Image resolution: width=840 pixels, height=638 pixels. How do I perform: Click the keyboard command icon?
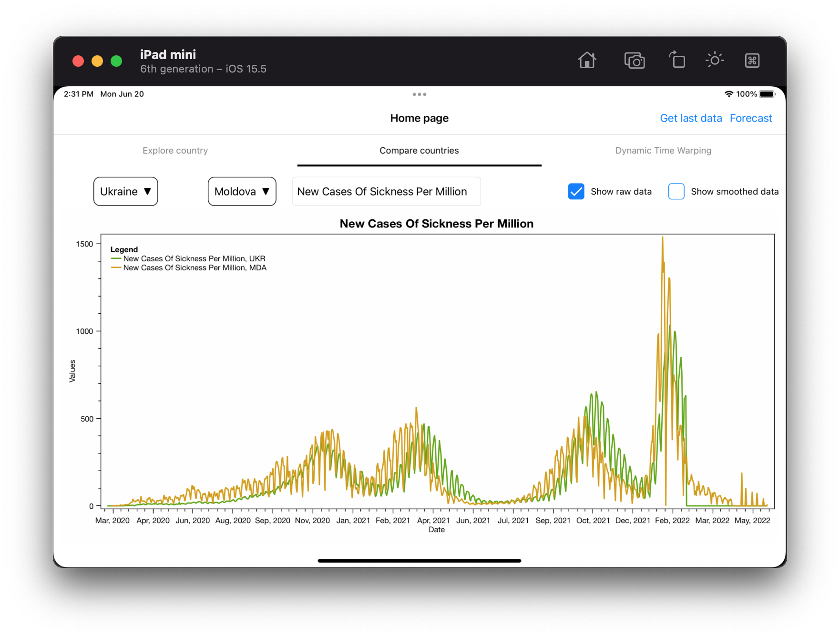pos(752,61)
